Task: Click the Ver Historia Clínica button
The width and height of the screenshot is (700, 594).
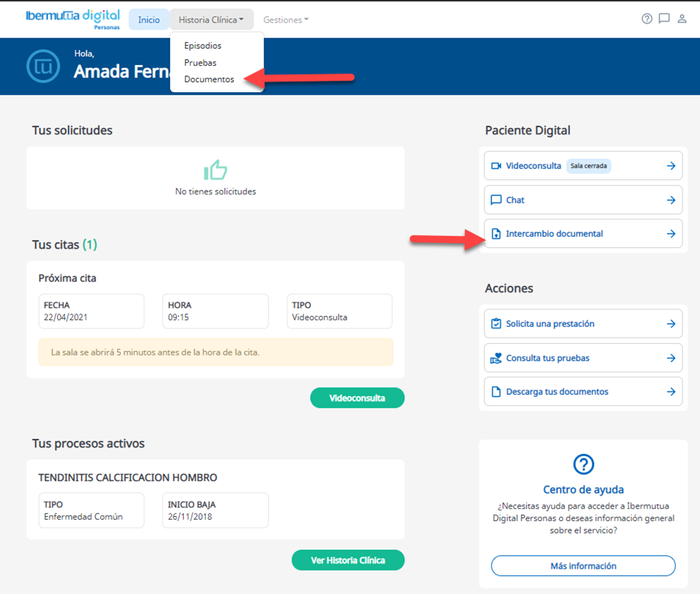Action: [348, 560]
